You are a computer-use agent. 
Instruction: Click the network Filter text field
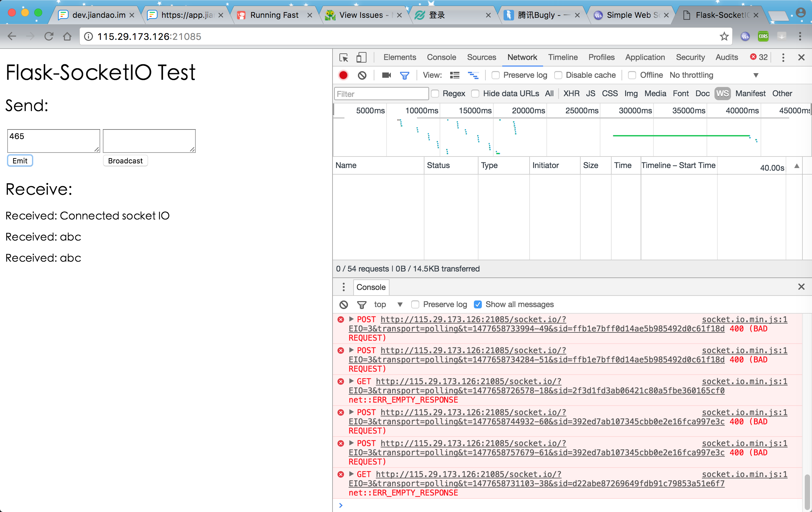(x=381, y=94)
